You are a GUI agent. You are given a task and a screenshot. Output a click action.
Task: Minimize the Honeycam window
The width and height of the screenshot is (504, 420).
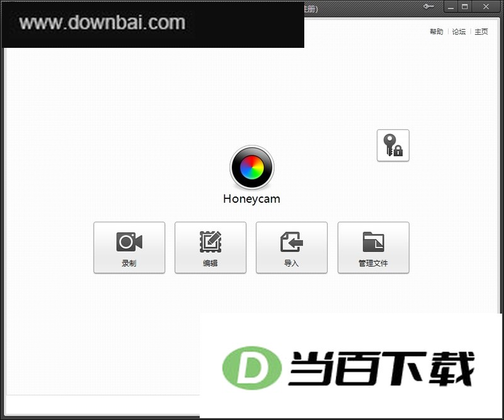coord(451,7)
